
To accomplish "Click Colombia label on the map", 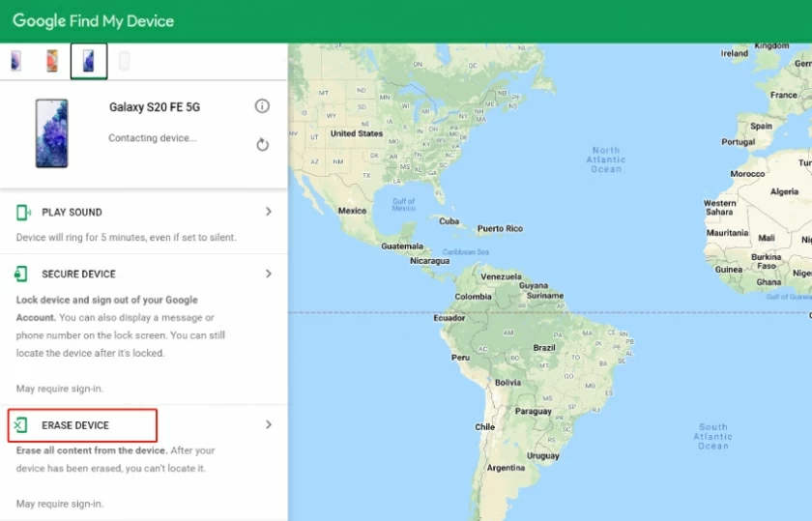I will [473, 297].
